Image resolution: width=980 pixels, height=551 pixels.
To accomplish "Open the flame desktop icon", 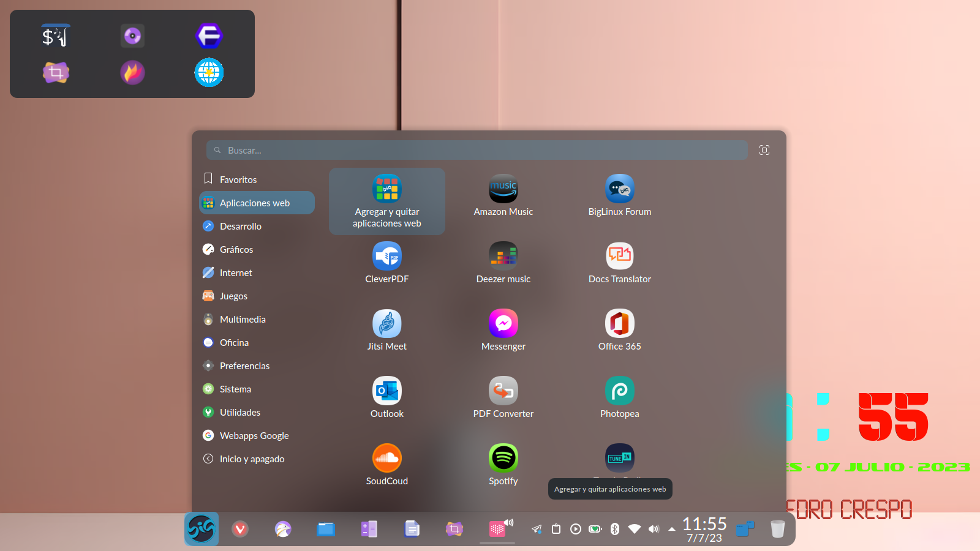I will (x=132, y=73).
